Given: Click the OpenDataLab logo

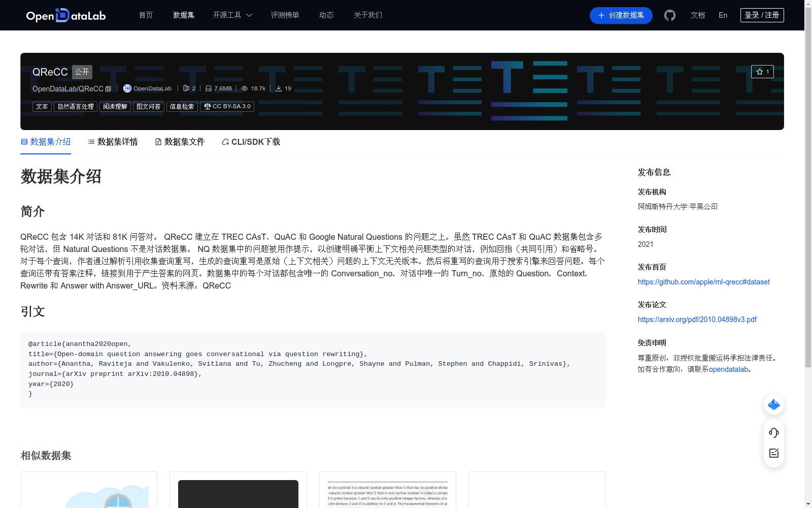Looking at the screenshot, I should (66, 15).
